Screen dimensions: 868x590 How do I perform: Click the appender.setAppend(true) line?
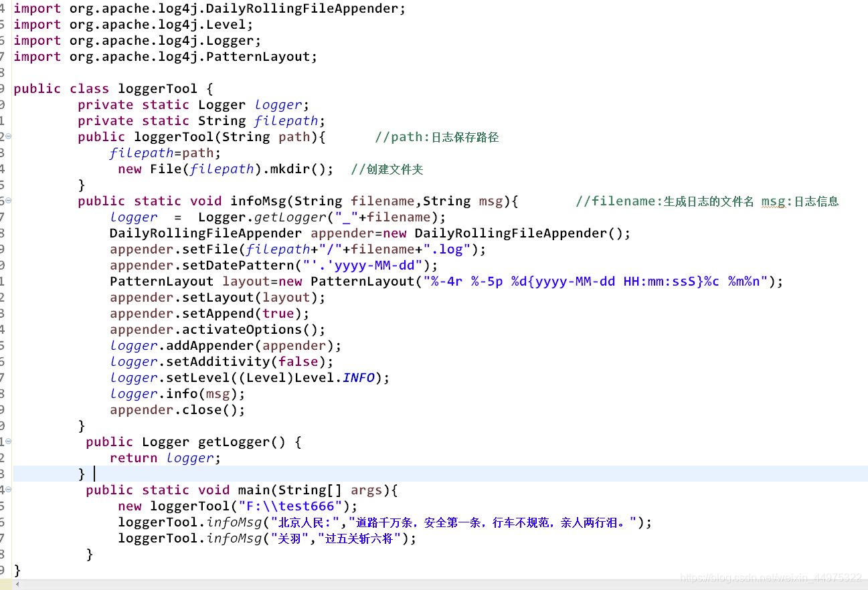pos(209,314)
